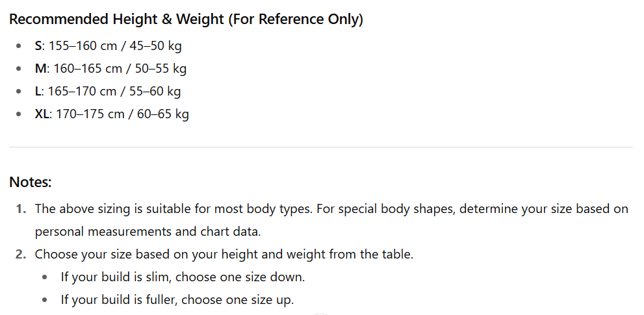Image resolution: width=644 pixels, height=315 pixels.
Task: Click the 'Recommended Height & Weight' heading
Action: click(x=186, y=19)
